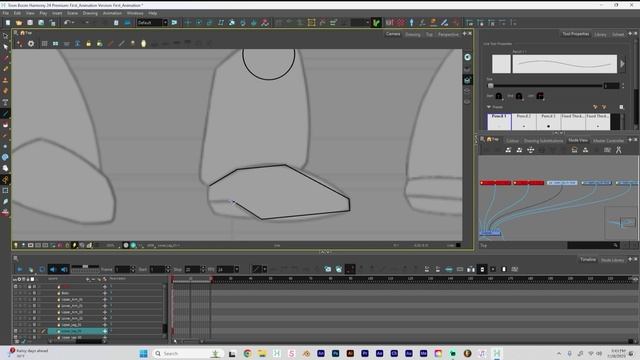Open the Windows menu
Screen dimensions: 640x360
tap(135, 13)
